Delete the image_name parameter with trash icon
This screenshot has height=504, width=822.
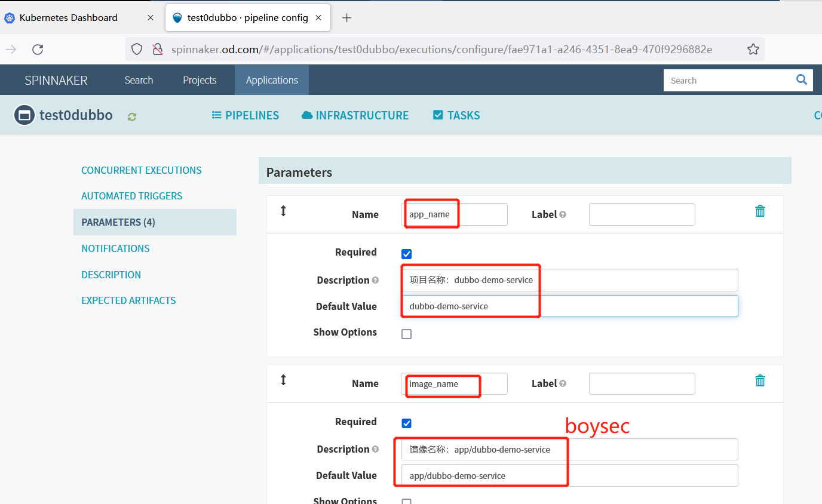(x=760, y=380)
